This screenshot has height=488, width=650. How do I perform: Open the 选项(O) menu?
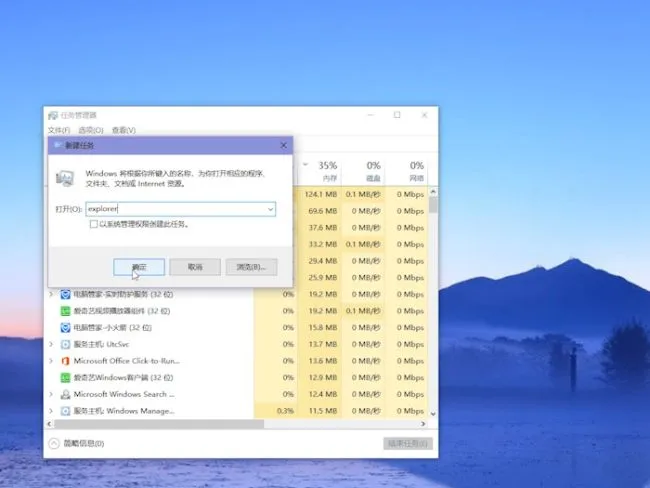(x=91, y=130)
